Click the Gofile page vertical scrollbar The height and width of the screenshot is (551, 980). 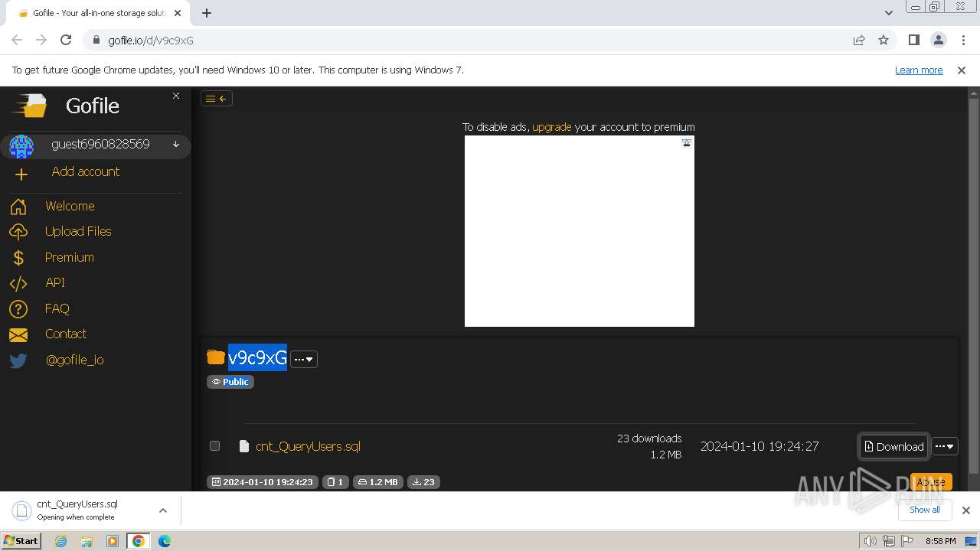[973, 283]
